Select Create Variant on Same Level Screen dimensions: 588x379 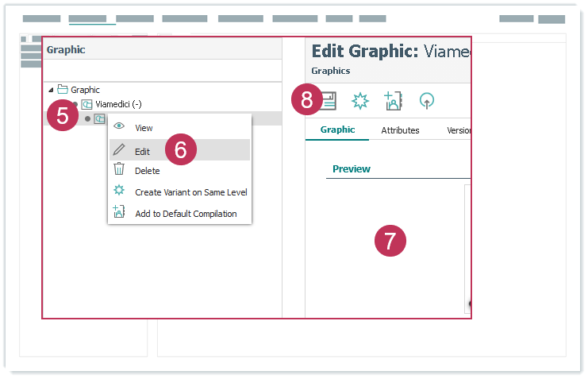(190, 192)
